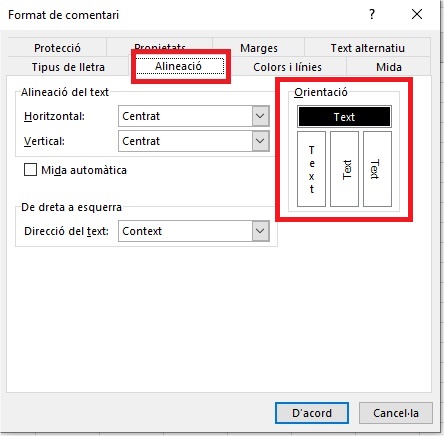The image size is (444, 436).
Task: Expand the Horitzontal alignment dropdown arrow
Action: point(260,116)
